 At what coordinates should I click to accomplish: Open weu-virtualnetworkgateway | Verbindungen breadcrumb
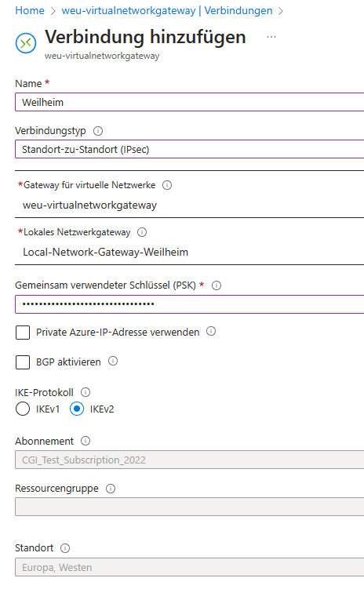[x=167, y=10]
